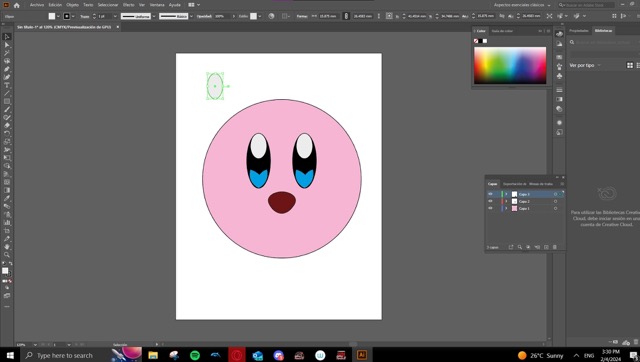
Task: Click the Create New Sublayer icon
Action: [537, 247]
